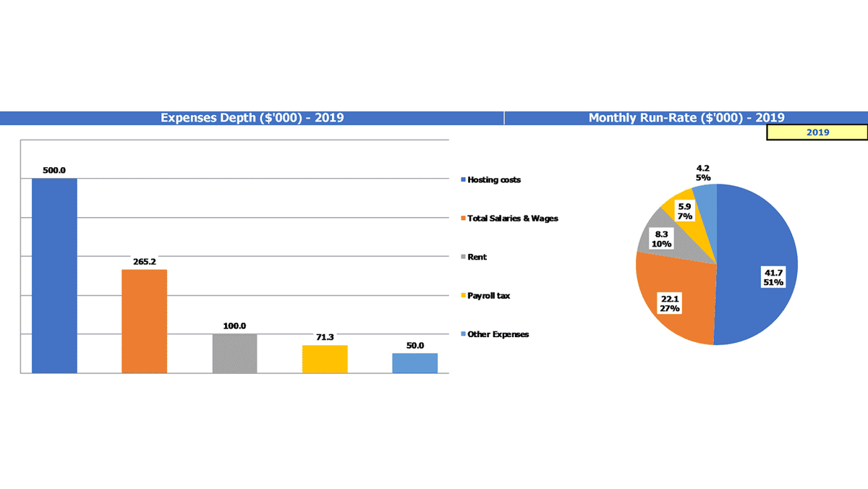Image resolution: width=868 pixels, height=489 pixels.
Task: Click the Hosting costs legend entry
Action: pos(490,179)
